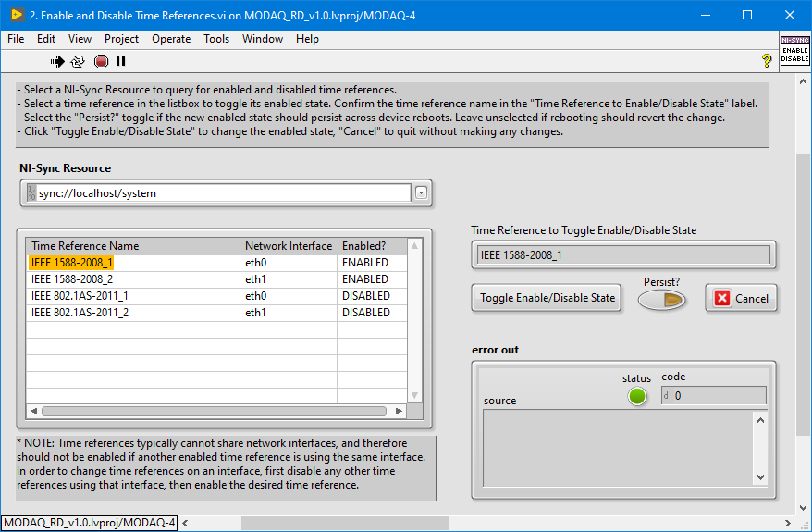
Task: Open the Window menu
Action: [x=263, y=39]
